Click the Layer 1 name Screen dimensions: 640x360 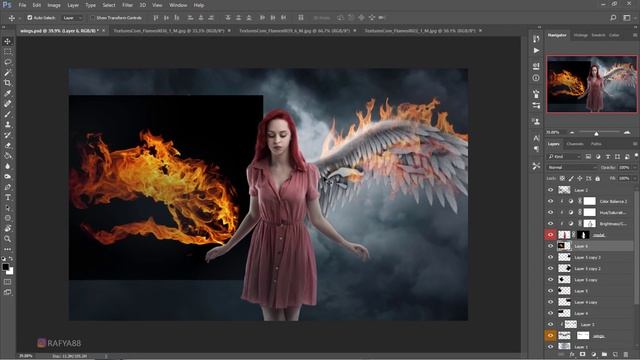581,347
